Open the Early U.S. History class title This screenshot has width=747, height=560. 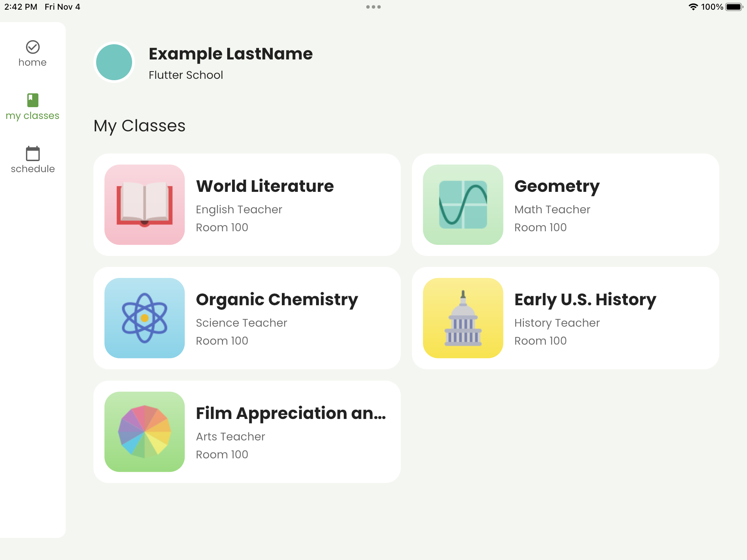[x=585, y=300]
